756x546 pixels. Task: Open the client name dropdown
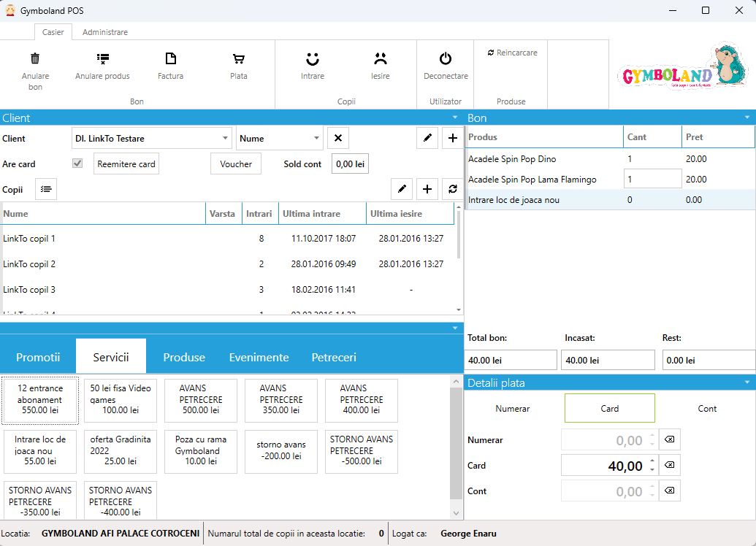(225, 138)
